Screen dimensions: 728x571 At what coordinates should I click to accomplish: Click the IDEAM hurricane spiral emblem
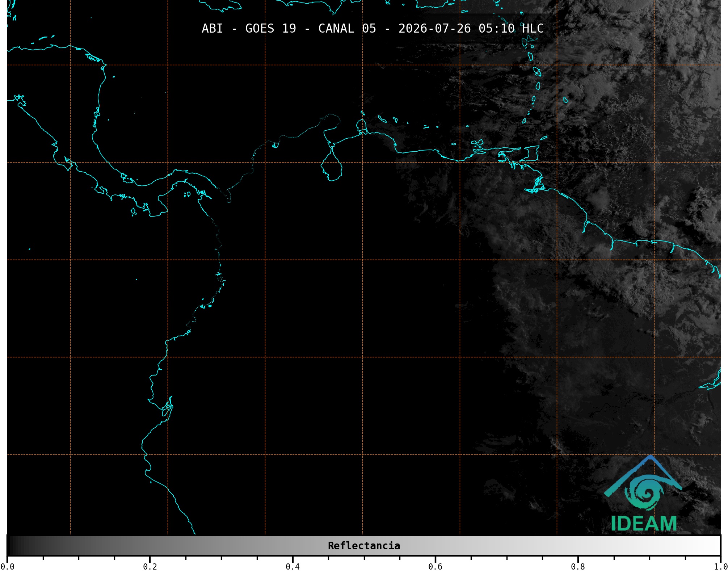click(644, 492)
